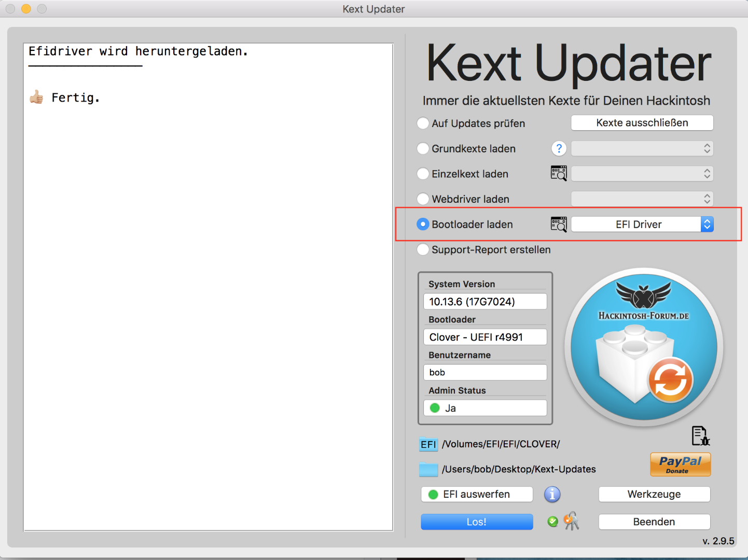Open the EFI Driver dropdown
Viewport: 748px width, 560px height.
(x=642, y=224)
